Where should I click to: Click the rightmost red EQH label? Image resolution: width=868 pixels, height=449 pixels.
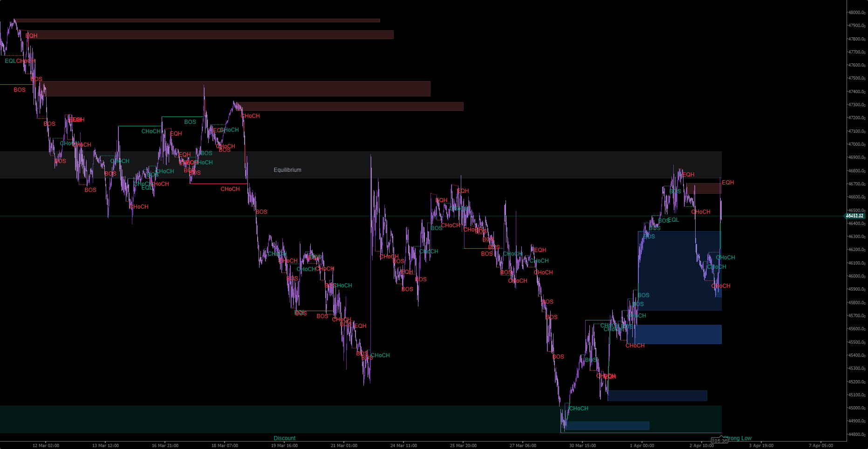(728, 183)
